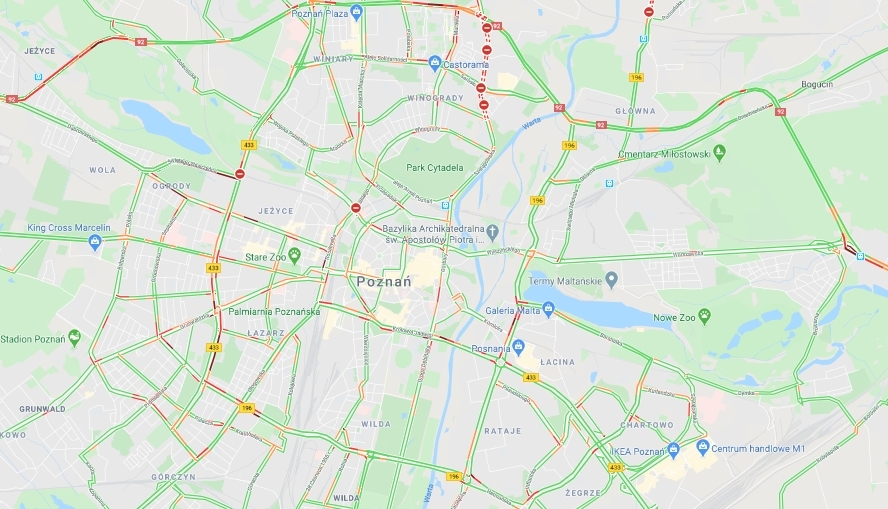Screen dimensions: 888x509
Task: Click the King Cross Marcelin shopping icon
Action: click(x=95, y=243)
